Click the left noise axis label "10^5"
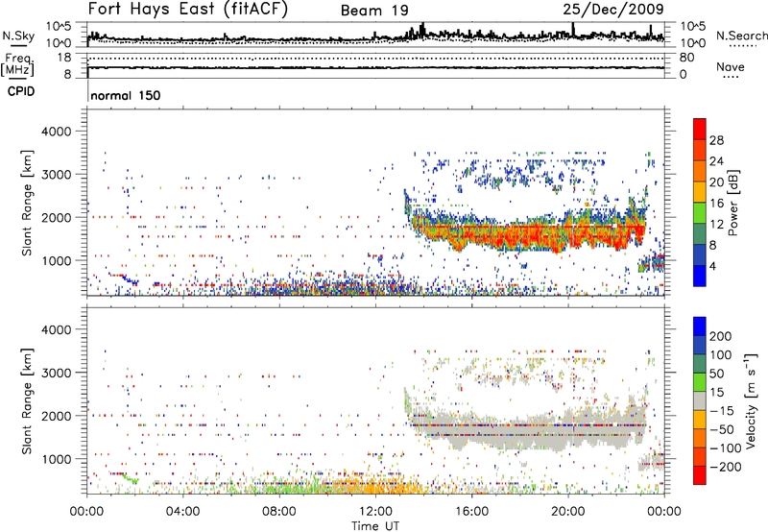The image size is (768, 532). point(59,27)
